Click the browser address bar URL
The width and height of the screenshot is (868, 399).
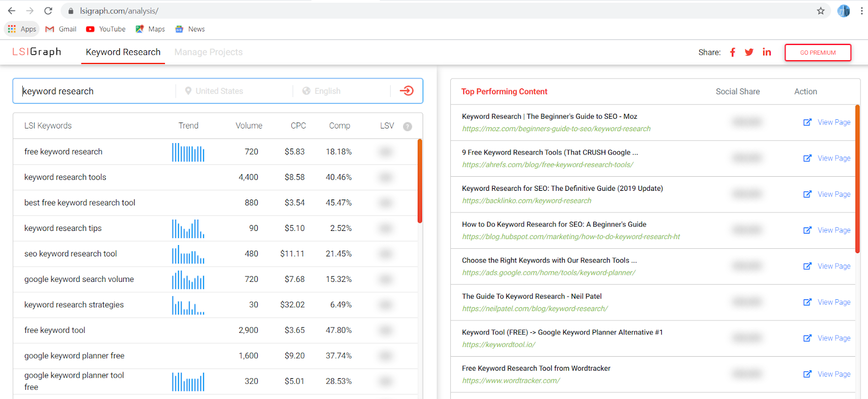click(x=119, y=11)
